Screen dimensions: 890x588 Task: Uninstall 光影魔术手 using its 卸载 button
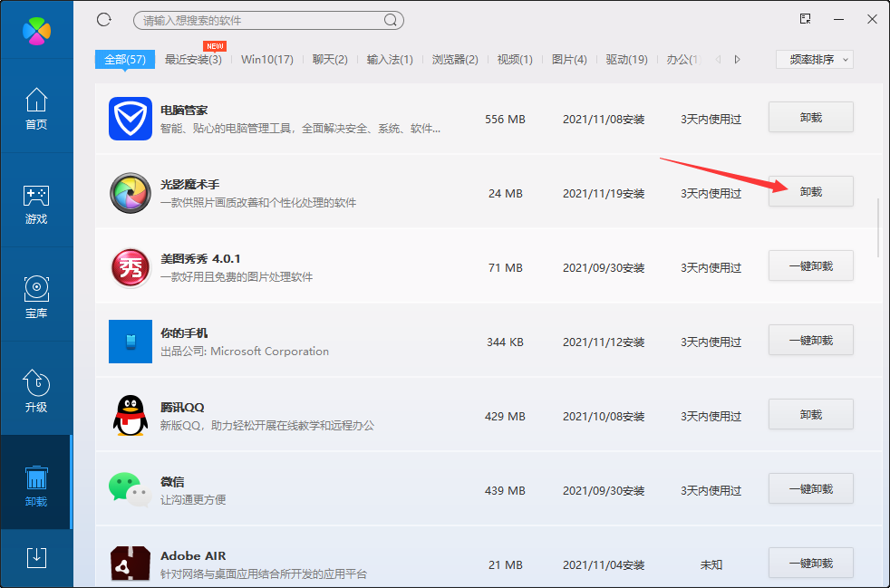click(x=810, y=191)
